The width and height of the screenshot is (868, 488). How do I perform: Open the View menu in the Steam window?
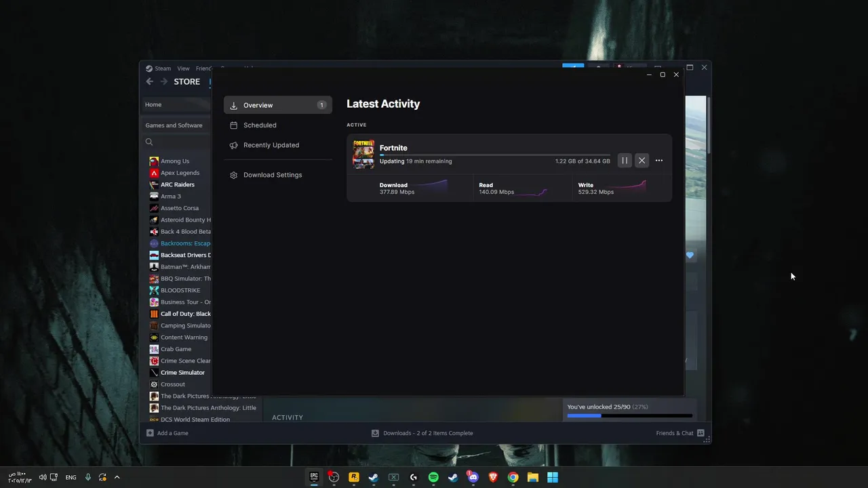point(184,68)
